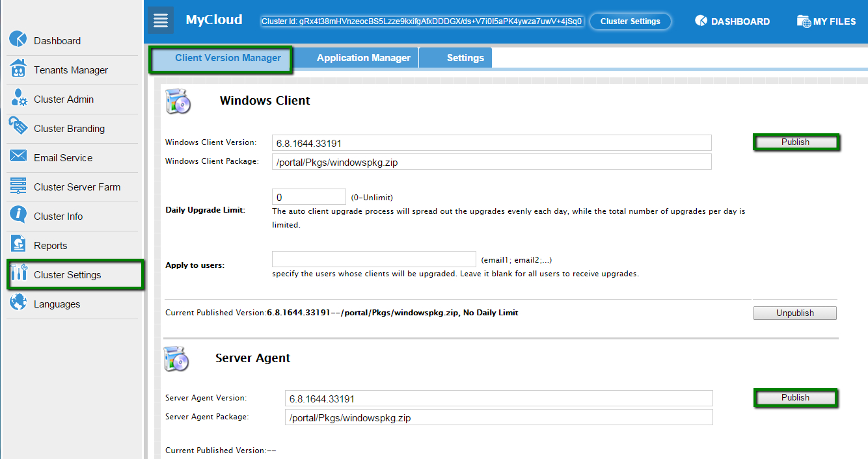The height and width of the screenshot is (459, 868).
Task: Click the Cluster Admin sidebar icon
Action: pos(18,98)
